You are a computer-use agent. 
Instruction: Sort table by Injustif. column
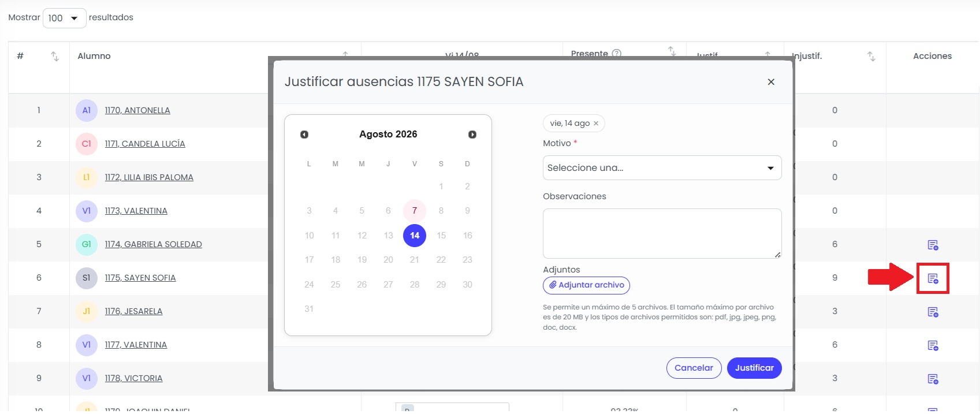click(x=871, y=56)
